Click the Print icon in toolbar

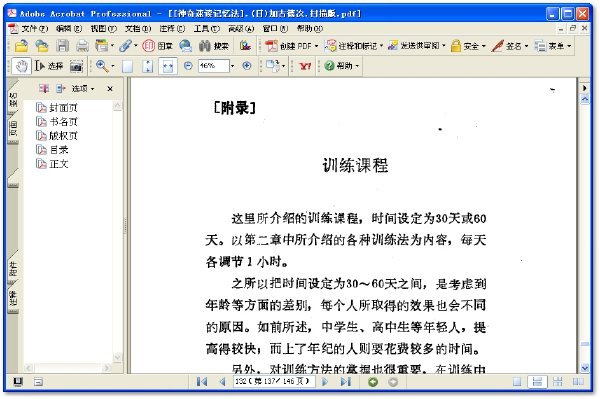click(x=82, y=46)
